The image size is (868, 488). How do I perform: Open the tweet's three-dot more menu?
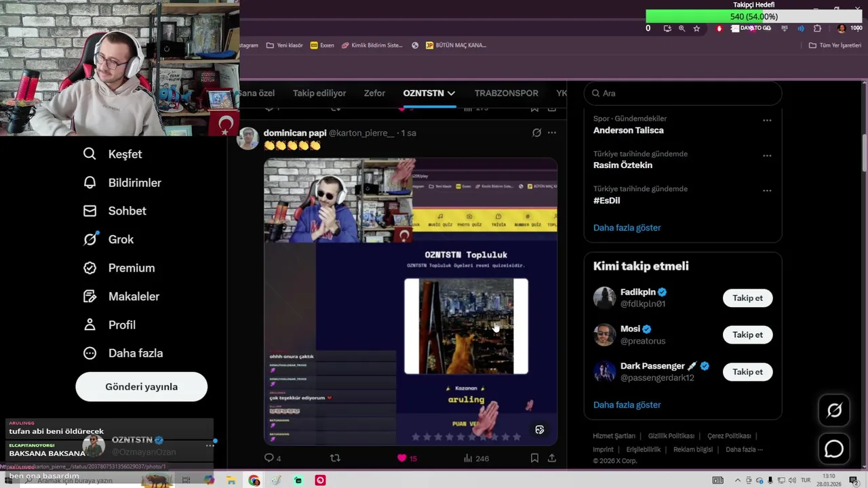[552, 133]
